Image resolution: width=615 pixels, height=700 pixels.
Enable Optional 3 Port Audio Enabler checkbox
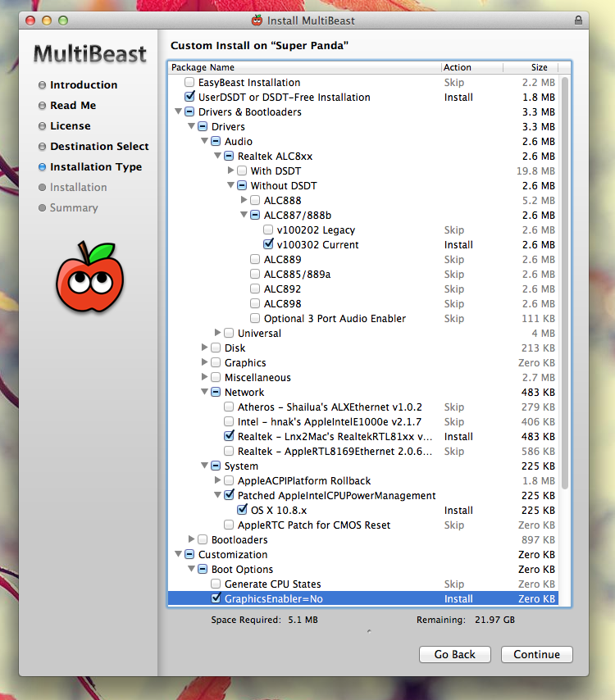[x=255, y=318]
